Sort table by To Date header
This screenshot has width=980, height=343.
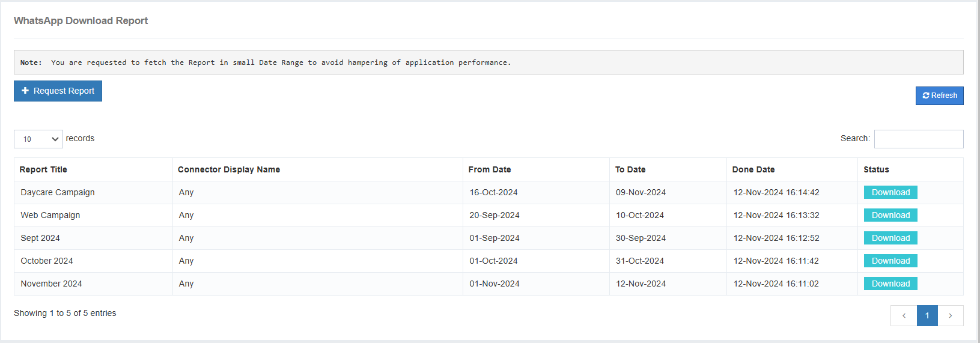(630, 169)
